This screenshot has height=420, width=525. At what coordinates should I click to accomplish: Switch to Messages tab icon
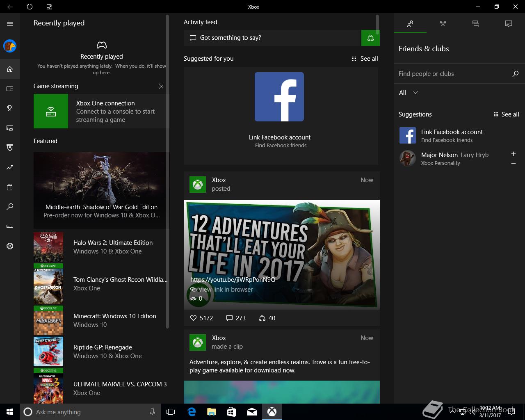click(476, 24)
